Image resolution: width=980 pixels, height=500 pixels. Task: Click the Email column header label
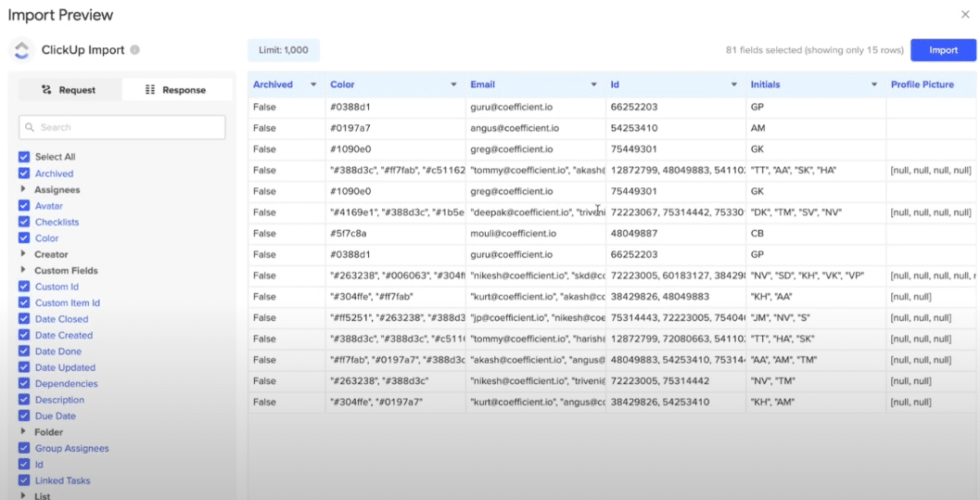tap(482, 84)
